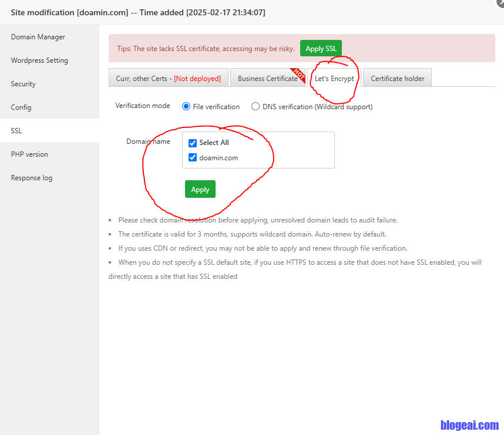Screen dimensions: 504x435
Task: Choose DNS verification (Wildcard support) mode
Action: pos(256,107)
